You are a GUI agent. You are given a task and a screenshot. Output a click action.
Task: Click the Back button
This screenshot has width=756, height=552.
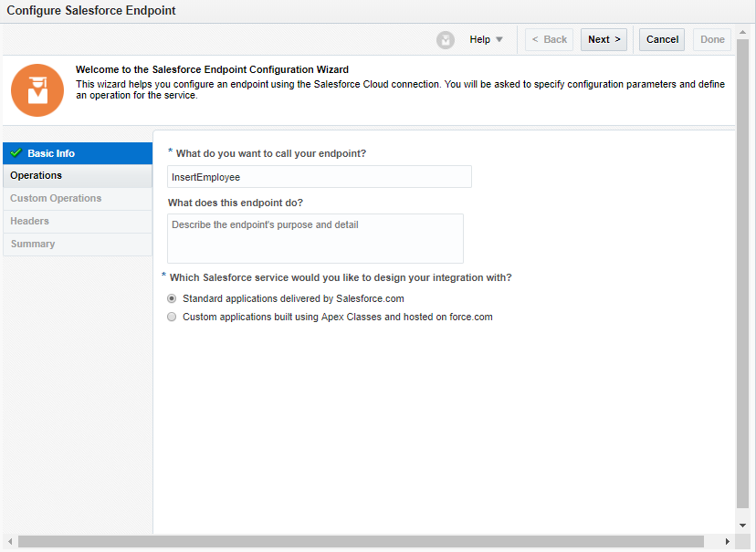coord(549,39)
